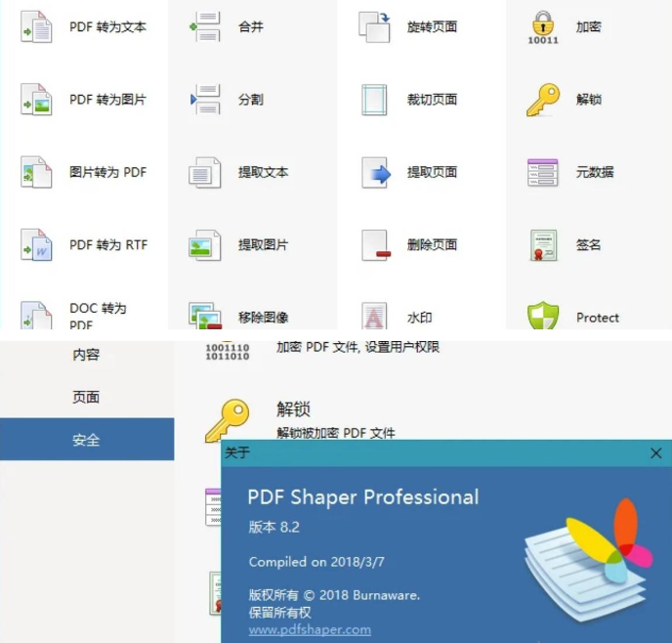This screenshot has height=643, width=672.
Task: Select the 安全 sidebar tab
Action: 86,440
